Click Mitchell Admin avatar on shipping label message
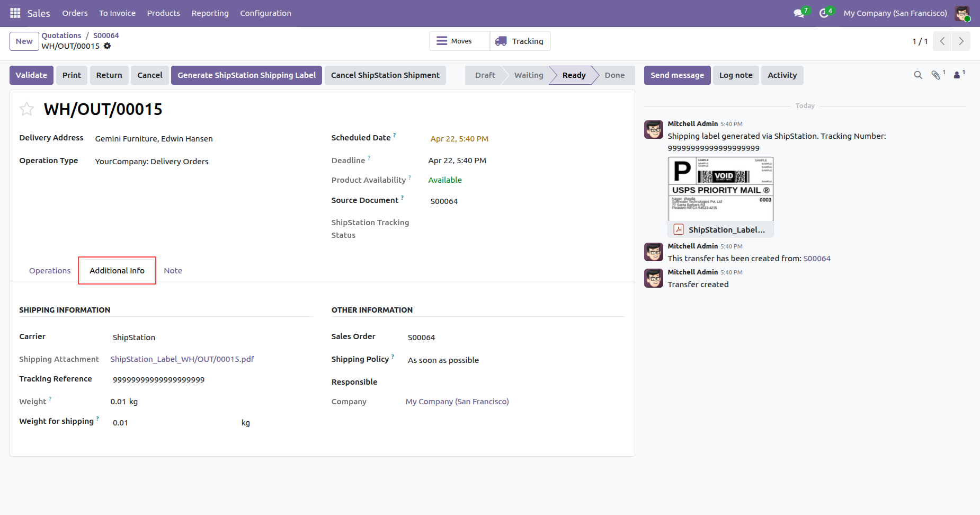980x515 pixels. point(654,129)
